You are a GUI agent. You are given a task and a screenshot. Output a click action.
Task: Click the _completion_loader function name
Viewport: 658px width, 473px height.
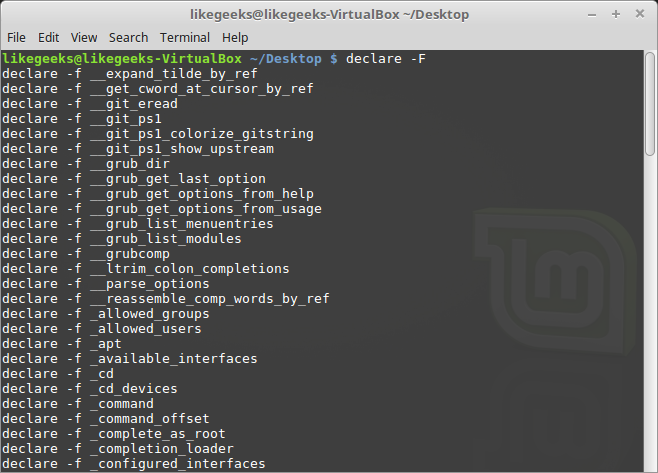click(162, 449)
